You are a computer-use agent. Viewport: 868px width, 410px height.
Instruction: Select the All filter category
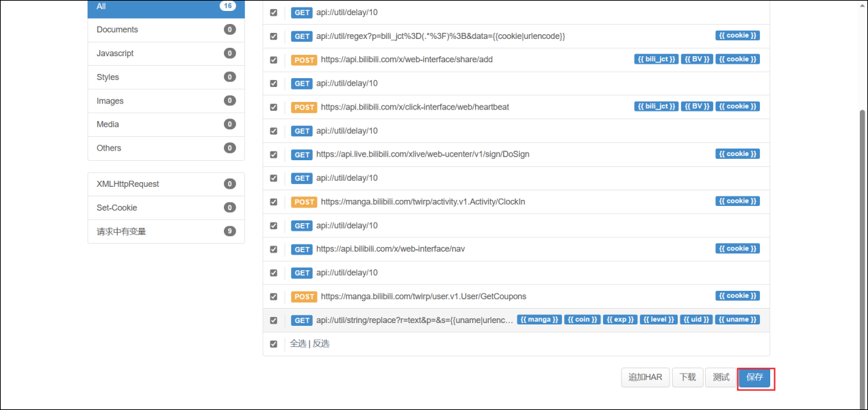tap(166, 7)
